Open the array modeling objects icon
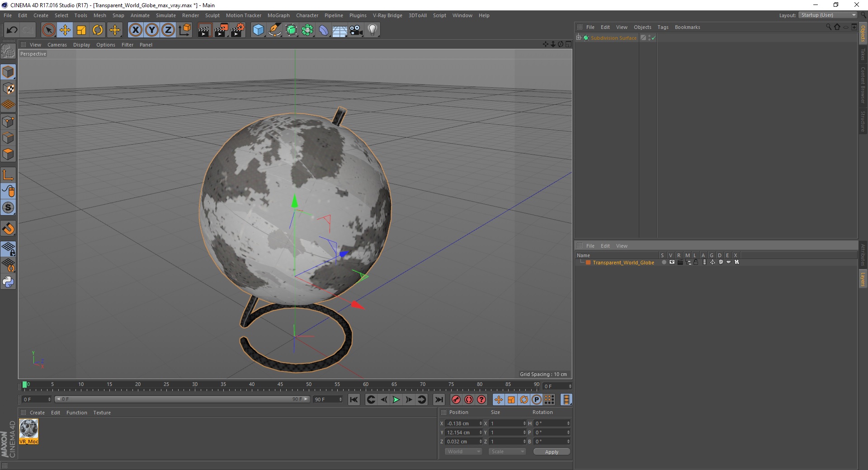 coord(307,30)
